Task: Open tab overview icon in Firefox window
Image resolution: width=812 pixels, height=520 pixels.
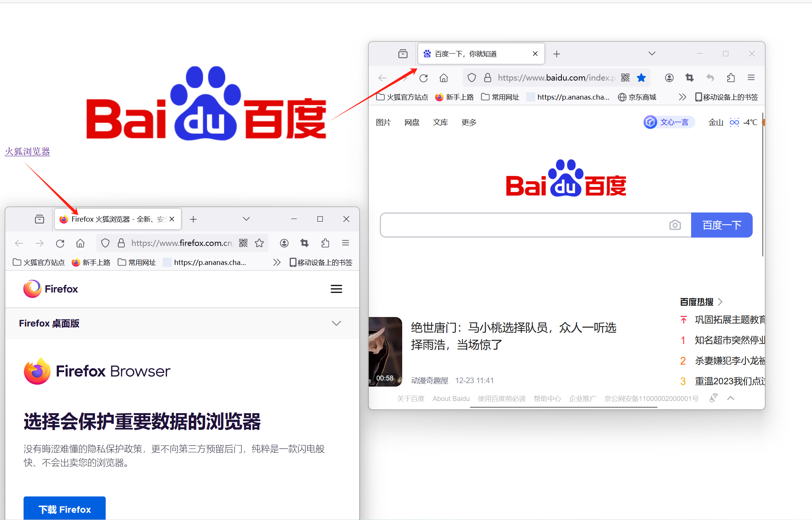Action: point(40,219)
